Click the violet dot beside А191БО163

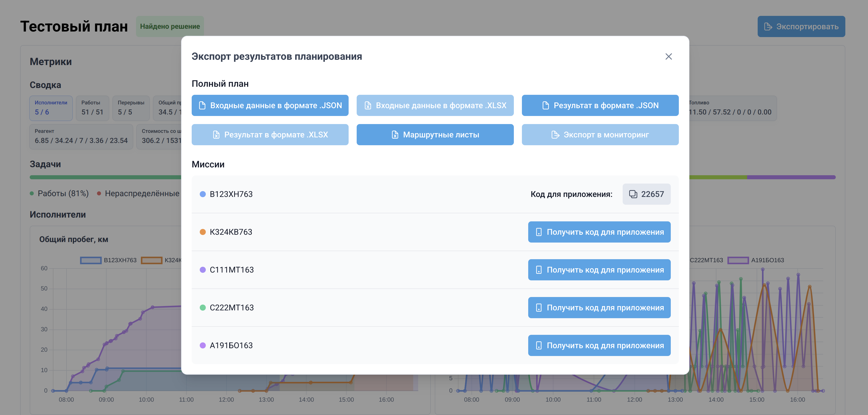203,345
